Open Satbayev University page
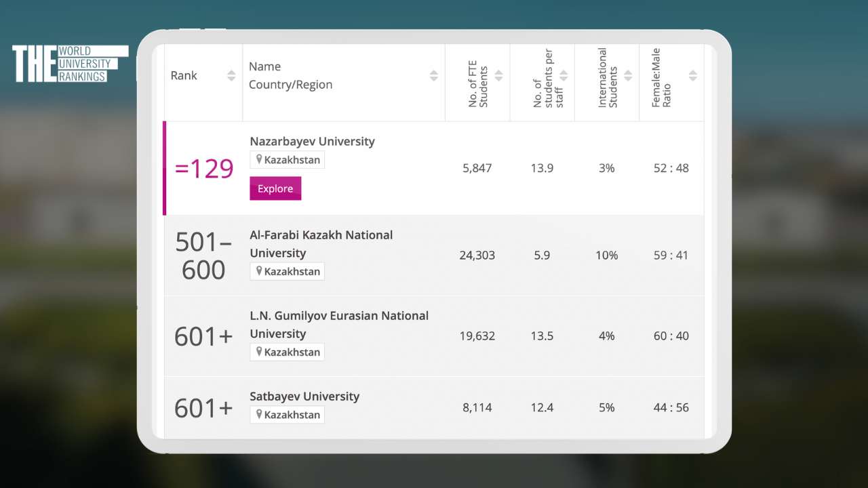Image resolution: width=868 pixels, height=488 pixels. [304, 396]
